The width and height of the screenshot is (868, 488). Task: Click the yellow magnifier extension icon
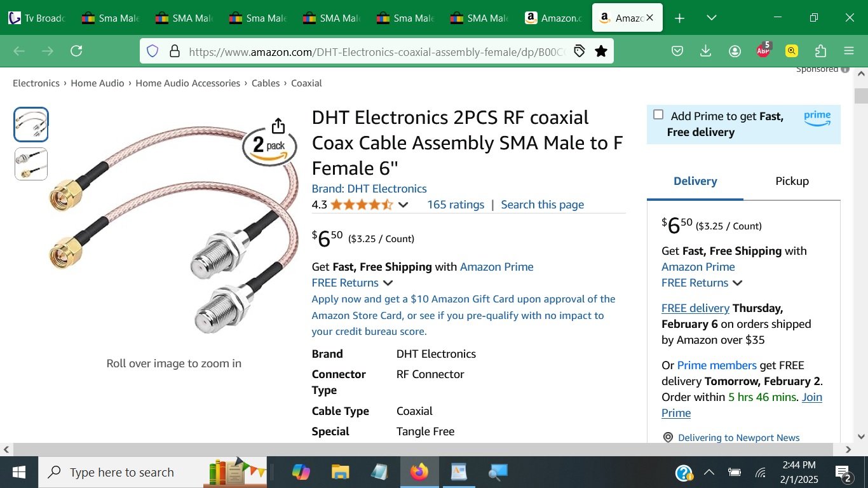point(792,51)
